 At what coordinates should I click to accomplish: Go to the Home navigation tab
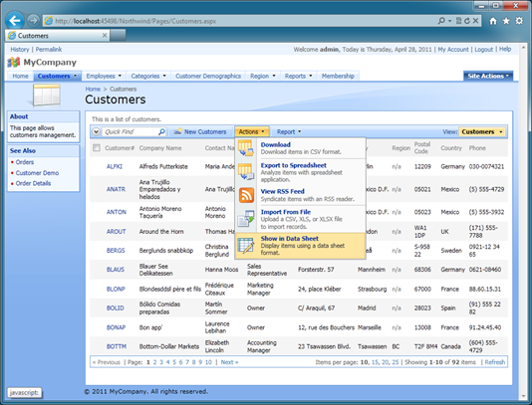20,76
